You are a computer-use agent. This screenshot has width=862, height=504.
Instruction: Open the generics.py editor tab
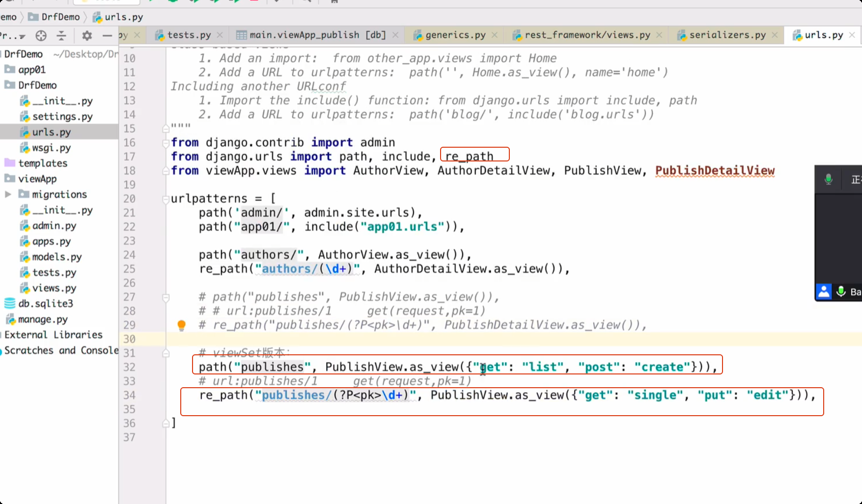click(455, 35)
